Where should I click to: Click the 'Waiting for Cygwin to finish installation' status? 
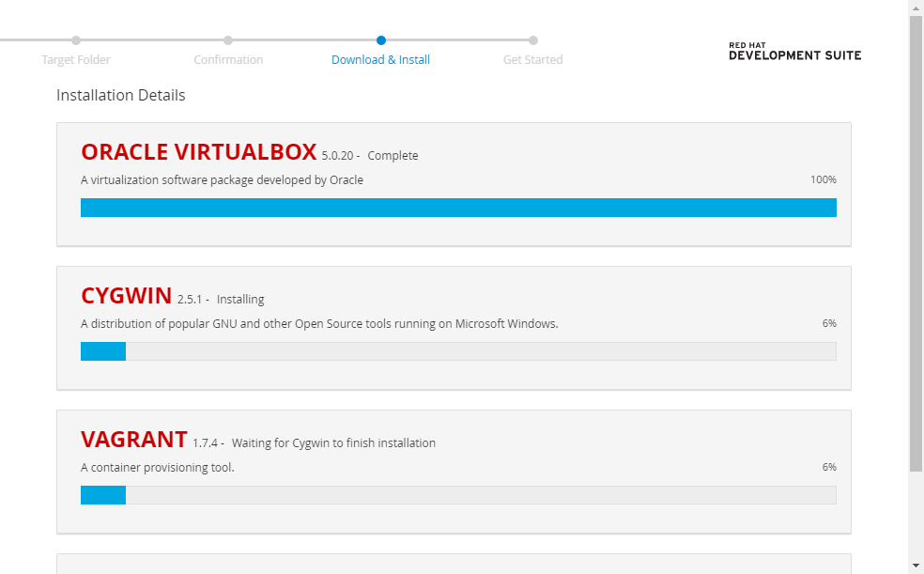pyautogui.click(x=333, y=443)
